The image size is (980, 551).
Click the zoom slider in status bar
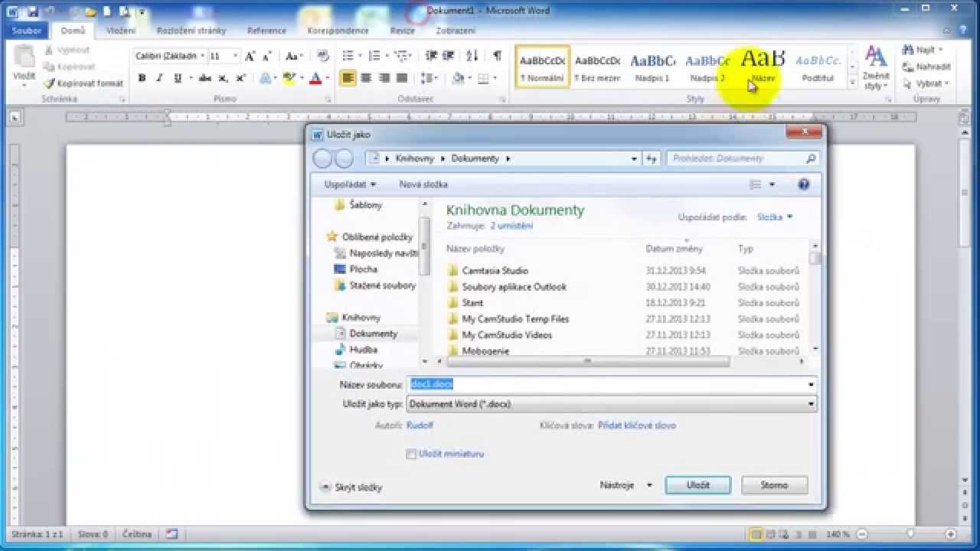(x=910, y=533)
